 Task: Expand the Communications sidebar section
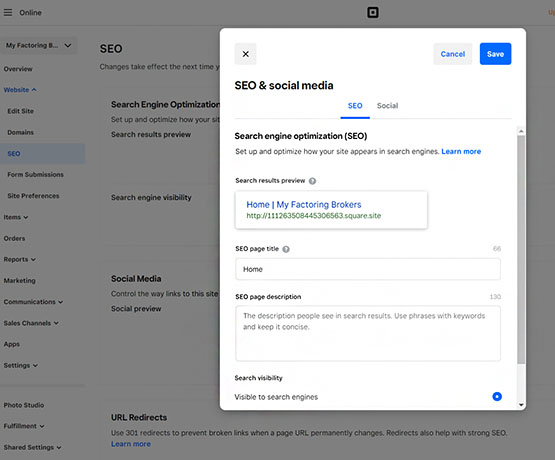[33, 302]
